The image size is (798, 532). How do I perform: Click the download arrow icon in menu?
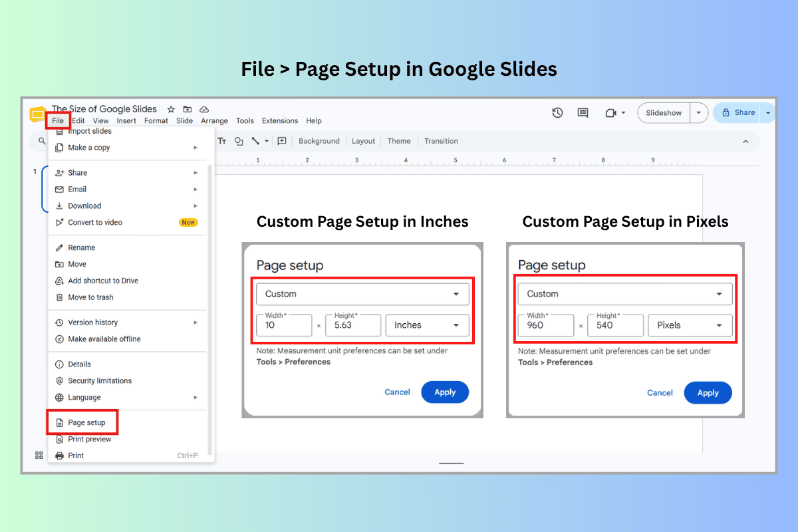59,206
